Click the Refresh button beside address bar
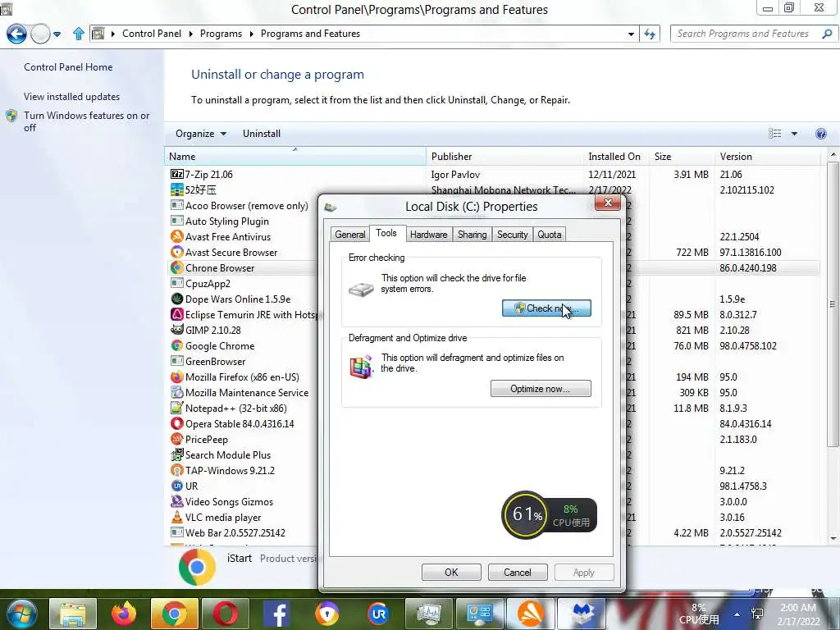Viewport: 840px width, 630px height. (x=650, y=34)
